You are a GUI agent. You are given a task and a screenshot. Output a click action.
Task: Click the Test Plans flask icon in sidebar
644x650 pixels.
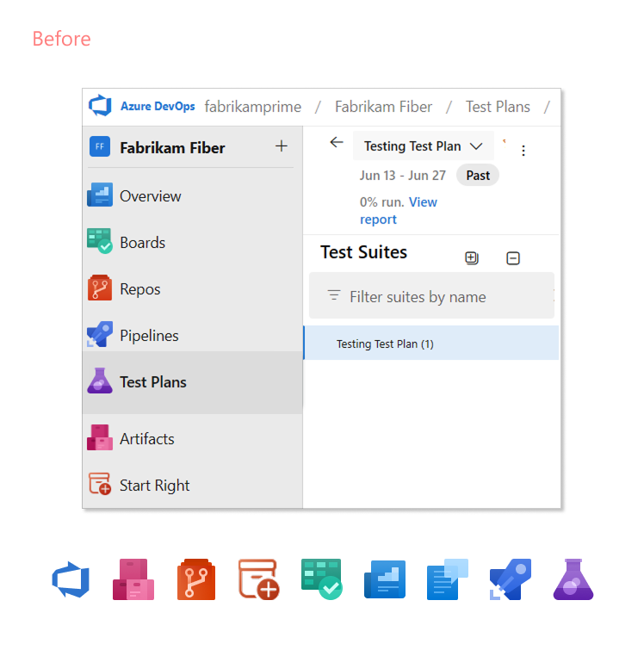pos(100,381)
